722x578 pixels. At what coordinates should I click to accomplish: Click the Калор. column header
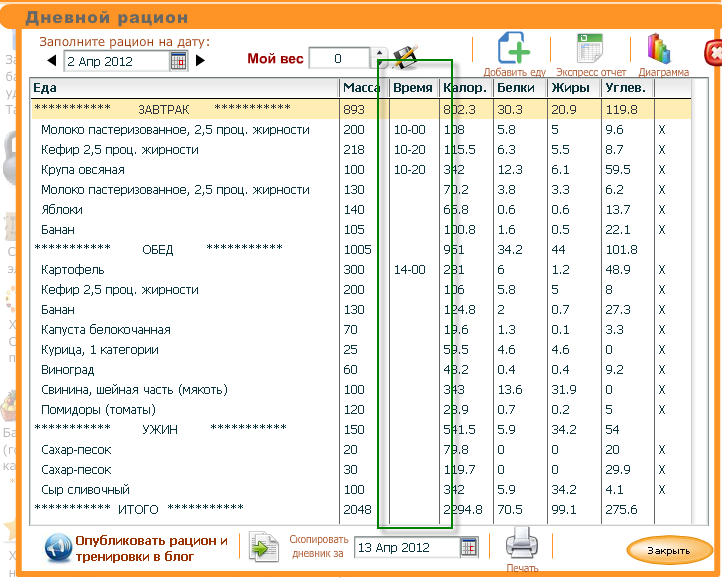[x=464, y=88]
